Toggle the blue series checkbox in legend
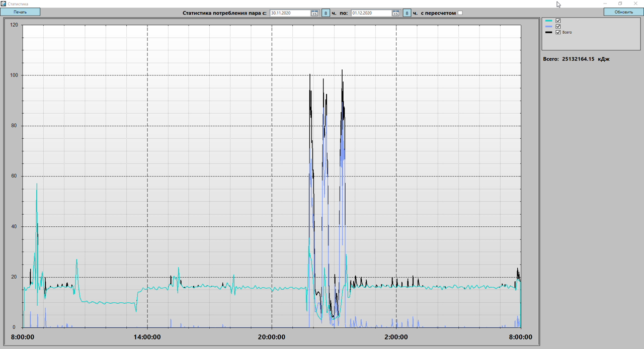Viewport: 644px width, 349px height. tap(558, 27)
